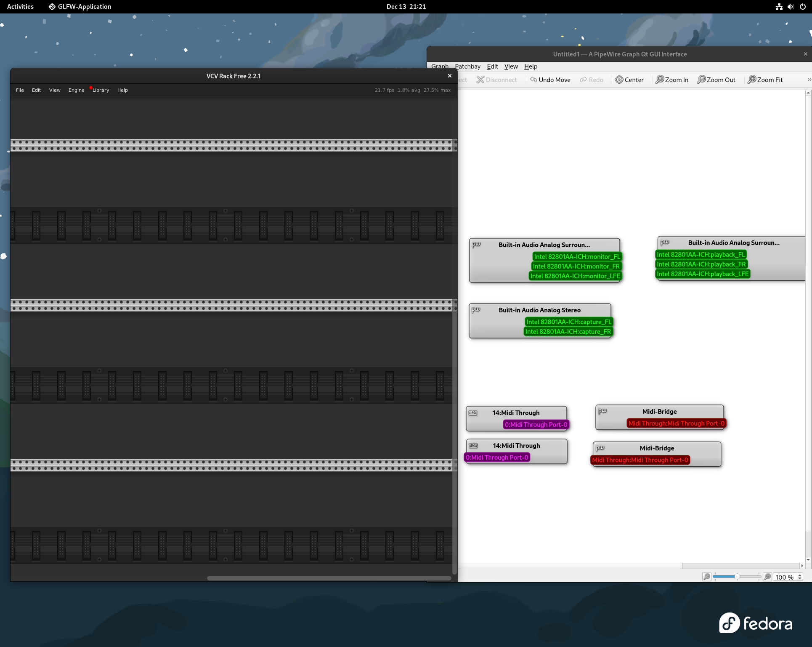Click the zoom-out magnifier icon beside the zoom slider
This screenshot has height=647, width=812.
[707, 577]
